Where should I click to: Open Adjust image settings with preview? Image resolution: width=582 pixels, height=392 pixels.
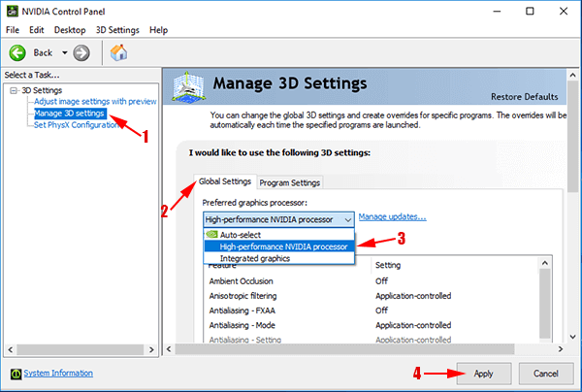pos(95,101)
